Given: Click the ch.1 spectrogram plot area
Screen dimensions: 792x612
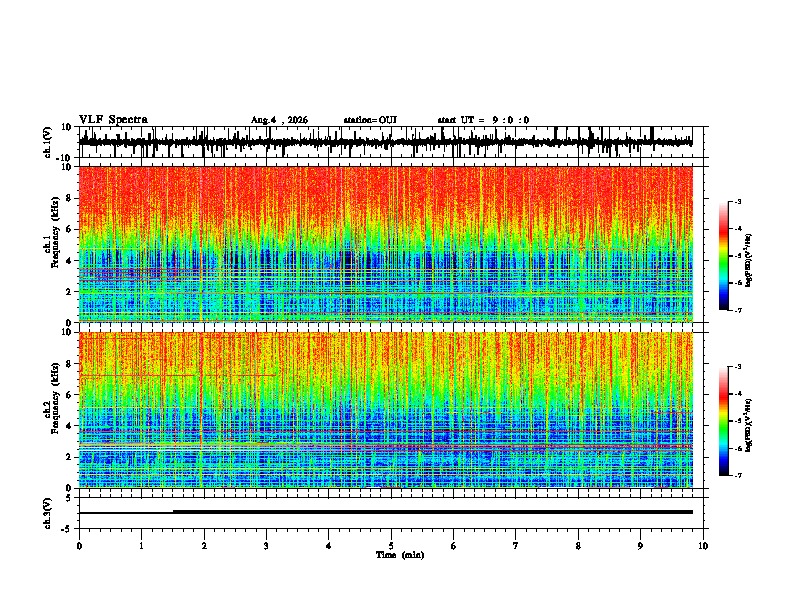Looking at the screenshot, I should [385, 244].
